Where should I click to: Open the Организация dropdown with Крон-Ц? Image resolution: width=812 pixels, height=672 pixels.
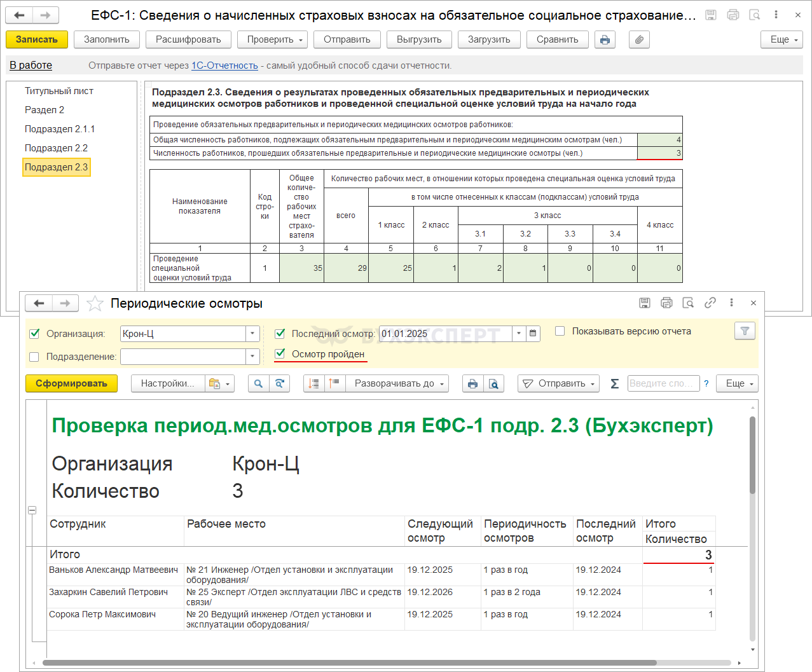click(252, 334)
